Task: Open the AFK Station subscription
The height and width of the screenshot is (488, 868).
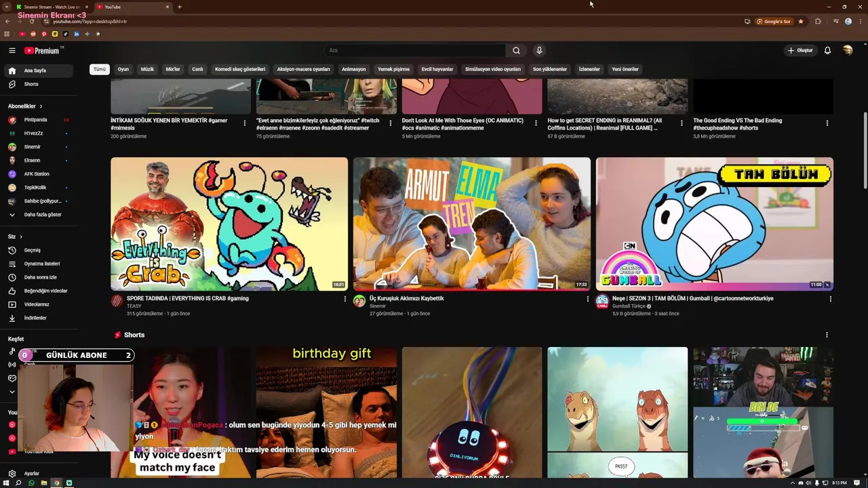Action: 39,174
